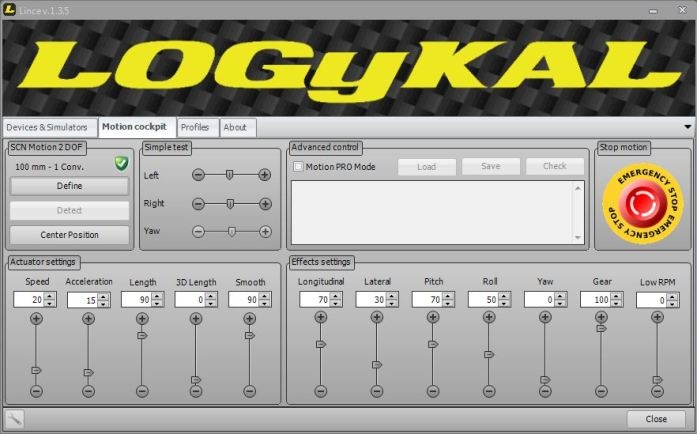Click minus on Right simple test
697x434 pixels.
[x=198, y=204]
